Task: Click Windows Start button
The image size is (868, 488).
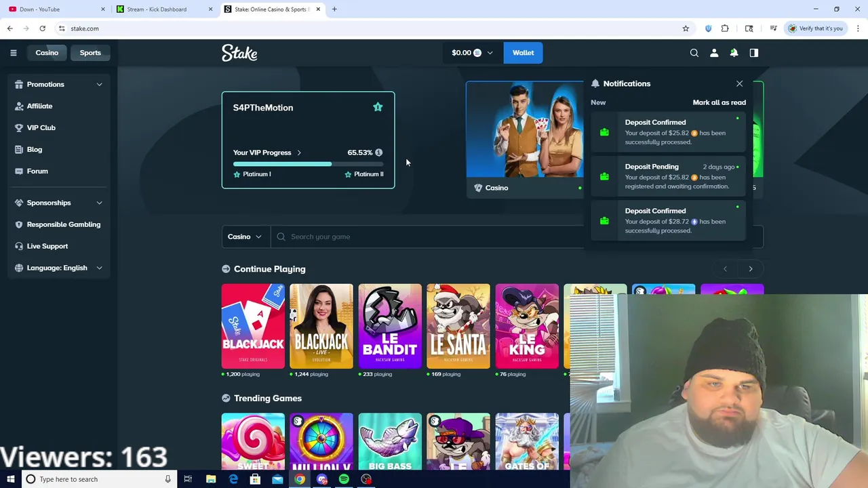Action: pos(10,479)
